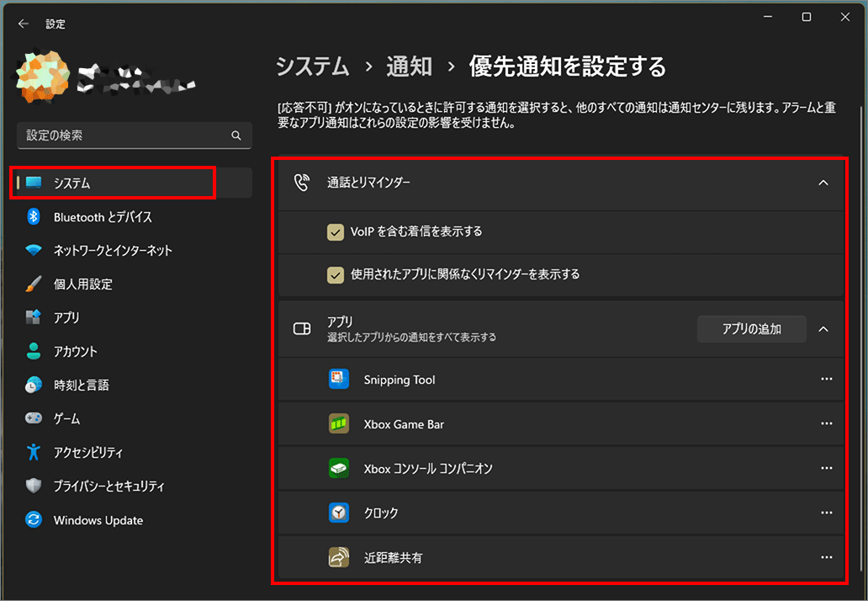The width and height of the screenshot is (868, 601).
Task: Click the 設定の検索 search field
Action: coord(135,136)
